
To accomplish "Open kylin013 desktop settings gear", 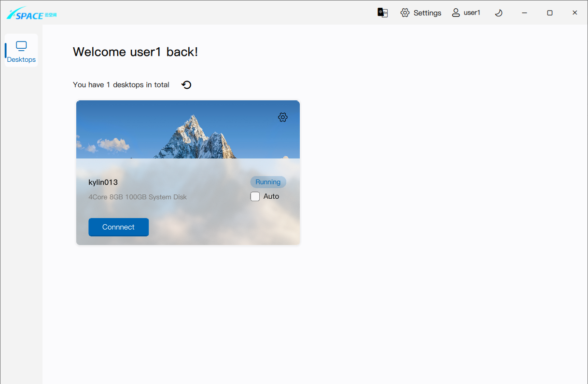I will click(283, 117).
